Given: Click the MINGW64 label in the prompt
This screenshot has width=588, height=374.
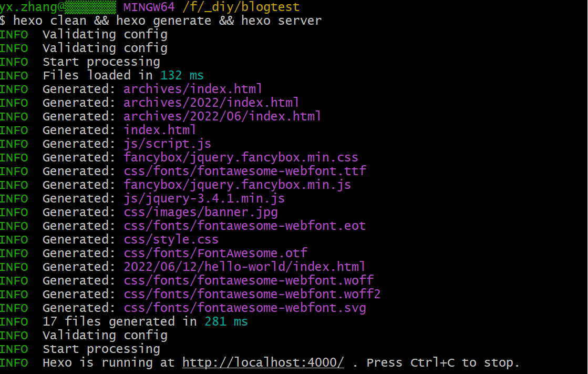Looking at the screenshot, I should (149, 7).
